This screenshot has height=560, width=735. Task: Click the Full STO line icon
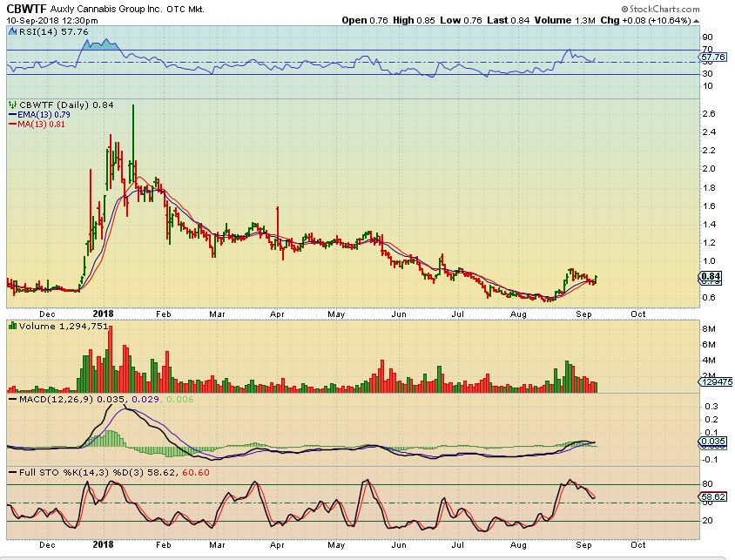13,472
